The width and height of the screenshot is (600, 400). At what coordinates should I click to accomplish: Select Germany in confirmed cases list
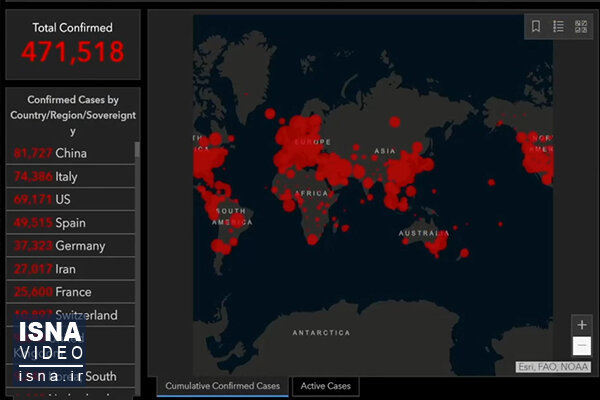click(x=71, y=246)
